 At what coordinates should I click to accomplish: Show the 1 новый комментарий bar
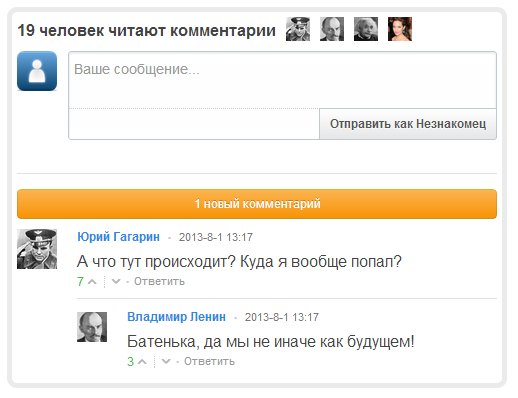tap(257, 204)
